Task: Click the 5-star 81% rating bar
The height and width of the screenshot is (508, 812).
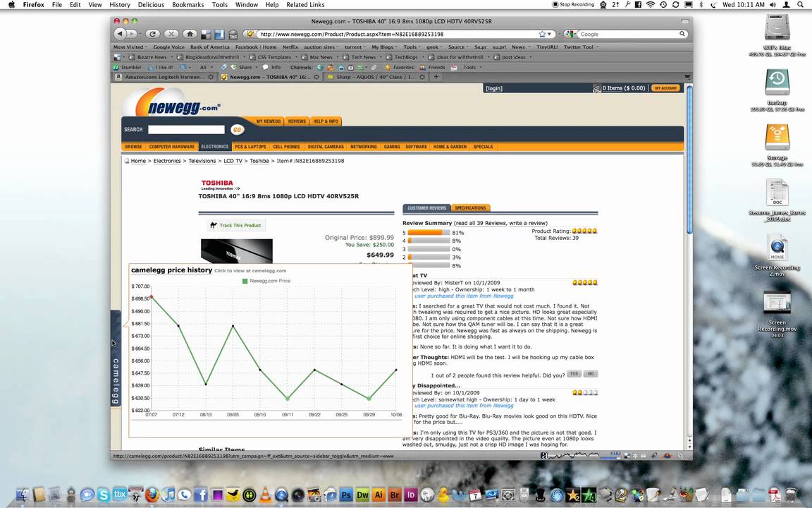Action: [x=429, y=233]
